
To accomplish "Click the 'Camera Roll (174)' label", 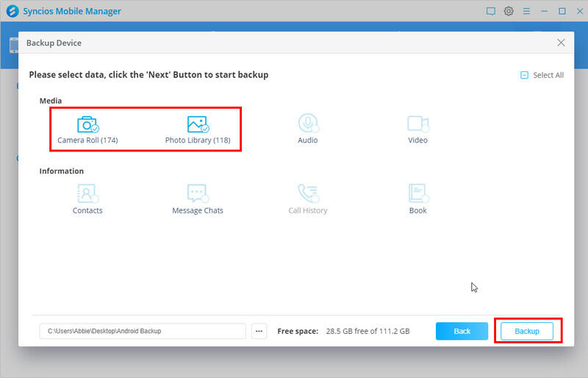I will [87, 140].
